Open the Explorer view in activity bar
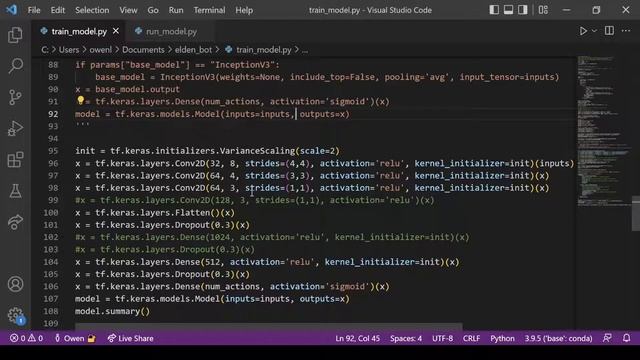Image resolution: width=640 pixels, height=360 pixels. coord(15,35)
